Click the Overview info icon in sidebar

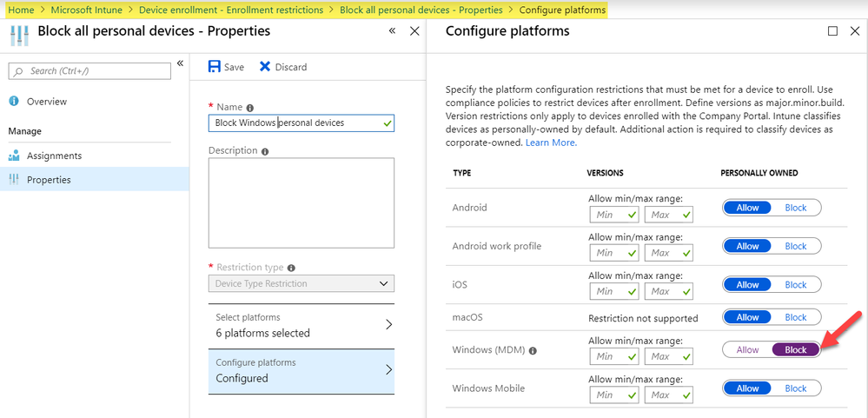click(x=14, y=102)
